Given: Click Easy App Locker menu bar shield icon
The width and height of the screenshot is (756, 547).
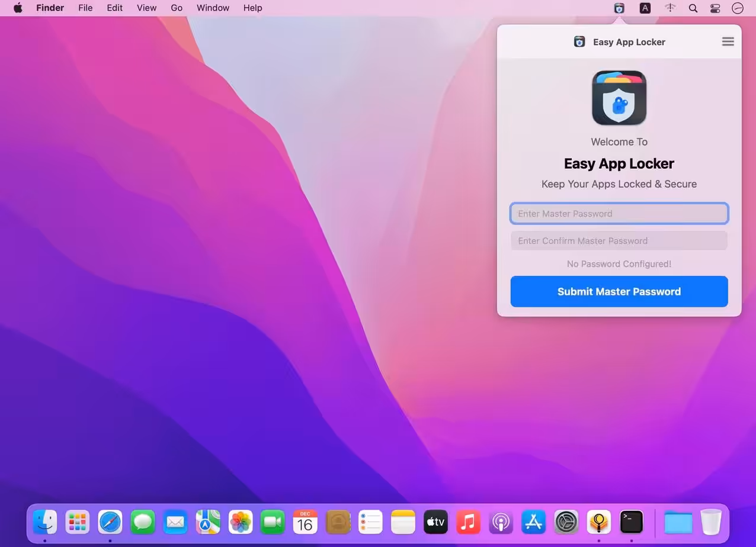Looking at the screenshot, I should point(619,8).
